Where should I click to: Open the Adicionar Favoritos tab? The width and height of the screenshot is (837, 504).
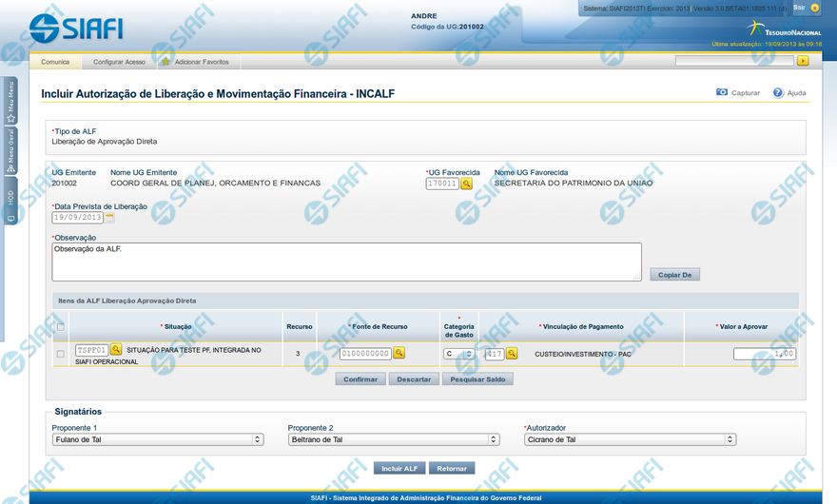pyautogui.click(x=201, y=62)
